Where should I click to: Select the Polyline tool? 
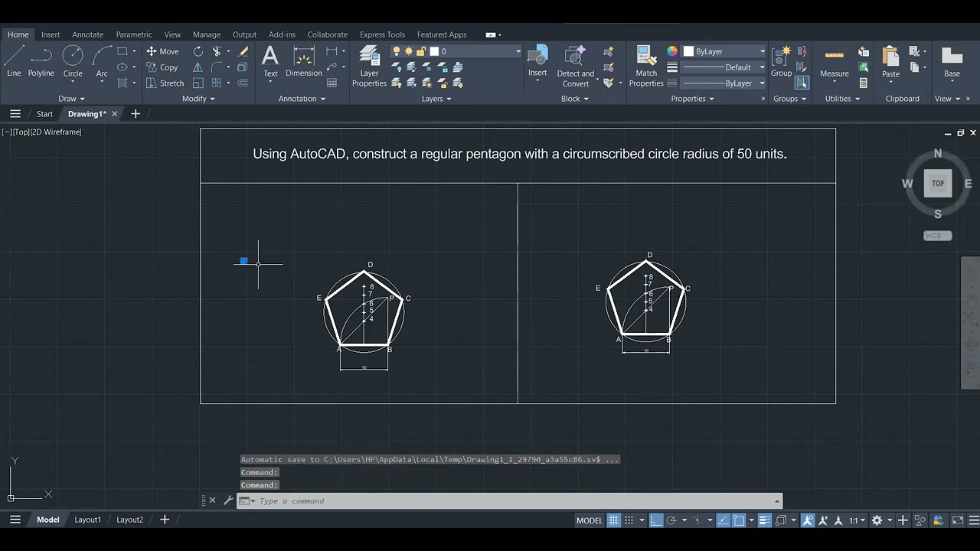tap(41, 61)
